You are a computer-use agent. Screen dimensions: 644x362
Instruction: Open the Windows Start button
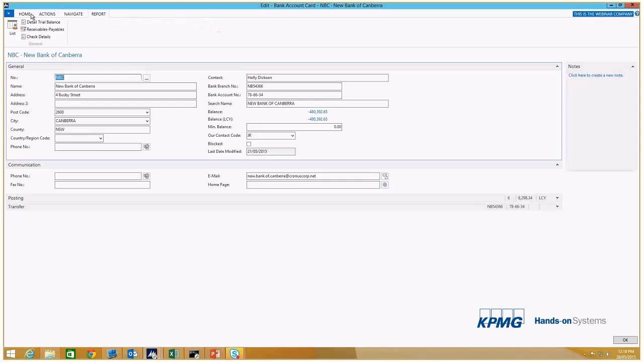pyautogui.click(x=10, y=354)
